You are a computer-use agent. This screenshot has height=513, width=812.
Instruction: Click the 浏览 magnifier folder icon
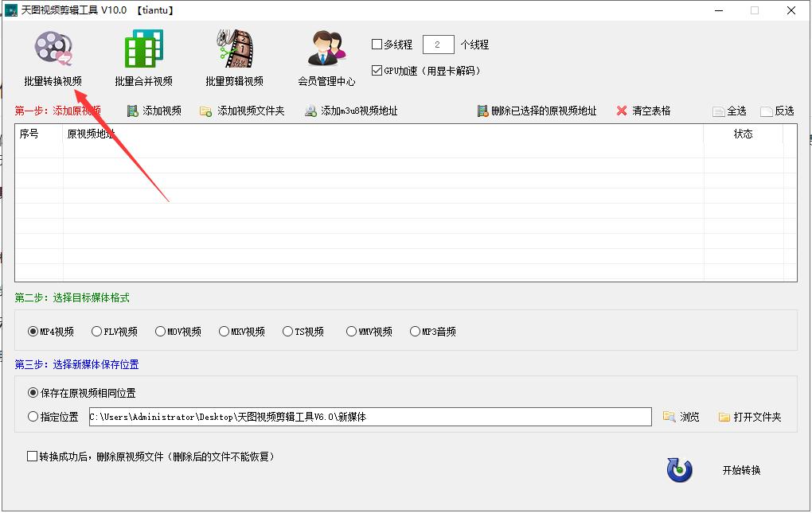pos(669,416)
